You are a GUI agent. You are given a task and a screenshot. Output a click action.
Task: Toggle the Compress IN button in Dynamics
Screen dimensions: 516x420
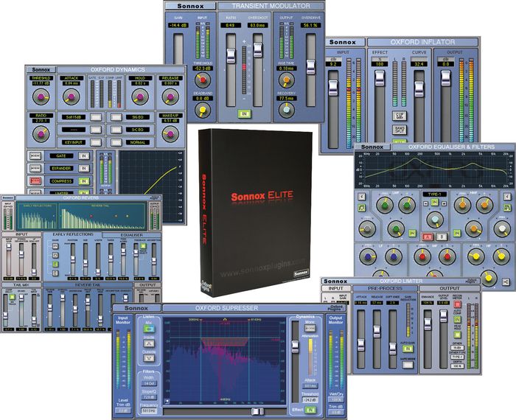pos(83,180)
